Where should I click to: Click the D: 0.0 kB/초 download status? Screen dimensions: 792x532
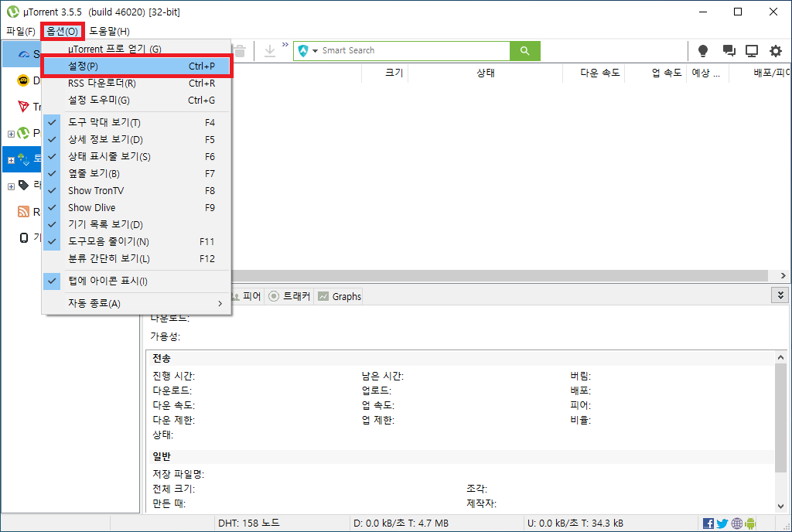tap(401, 523)
